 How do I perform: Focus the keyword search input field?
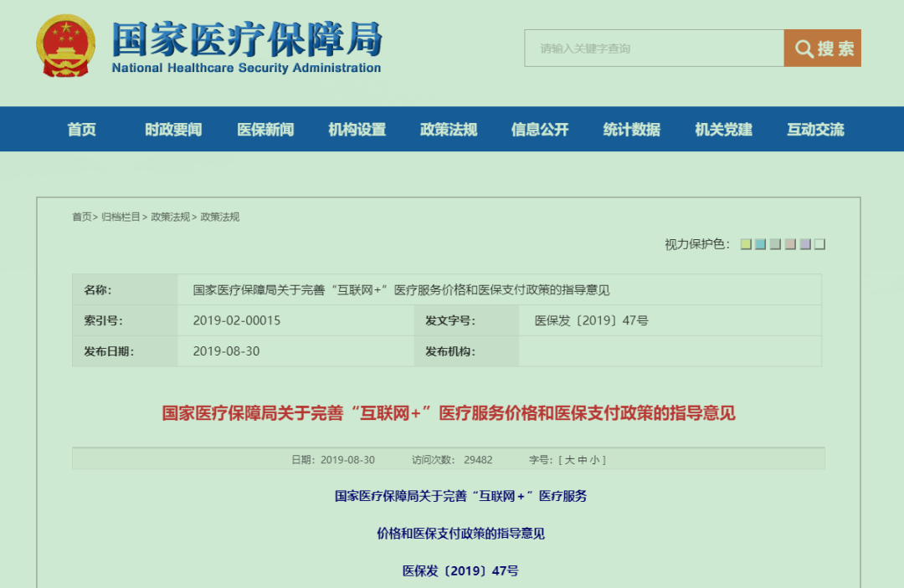654,49
